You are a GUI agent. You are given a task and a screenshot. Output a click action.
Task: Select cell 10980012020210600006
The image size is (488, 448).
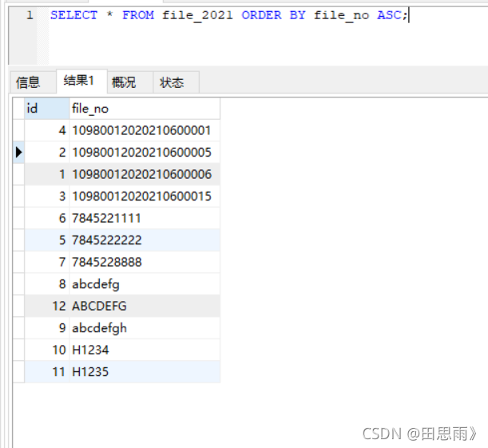coord(145,174)
